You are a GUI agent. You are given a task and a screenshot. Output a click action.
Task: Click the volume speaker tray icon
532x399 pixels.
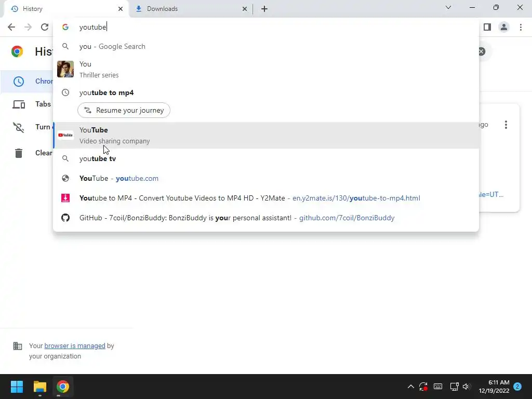pos(467,387)
